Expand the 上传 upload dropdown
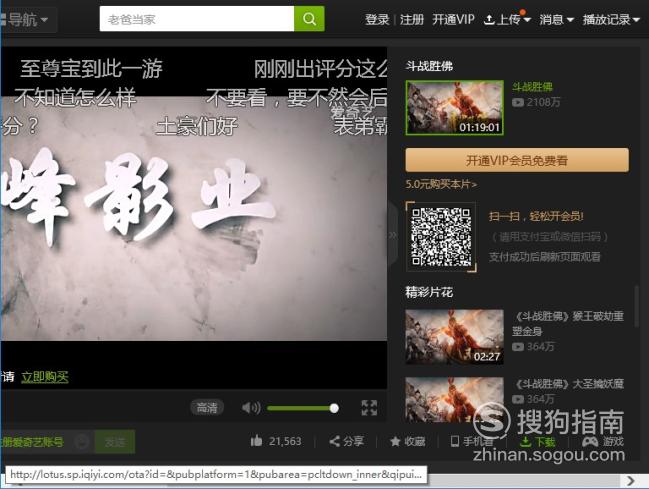Image resolution: width=649 pixels, height=489 pixels. click(507, 19)
